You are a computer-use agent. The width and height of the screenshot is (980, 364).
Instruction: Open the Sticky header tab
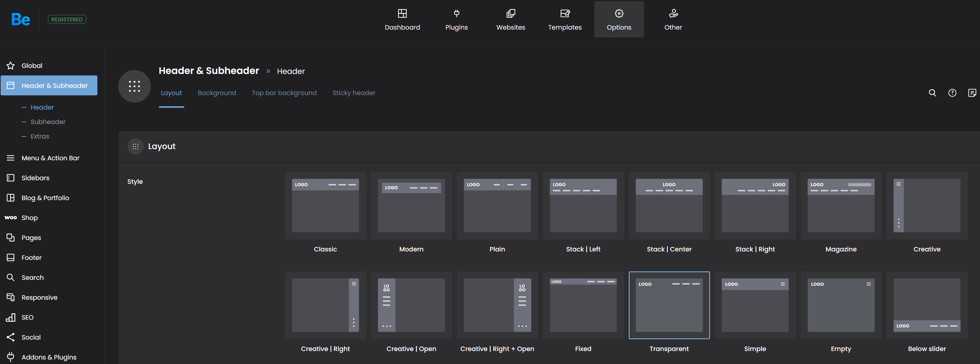[354, 93]
